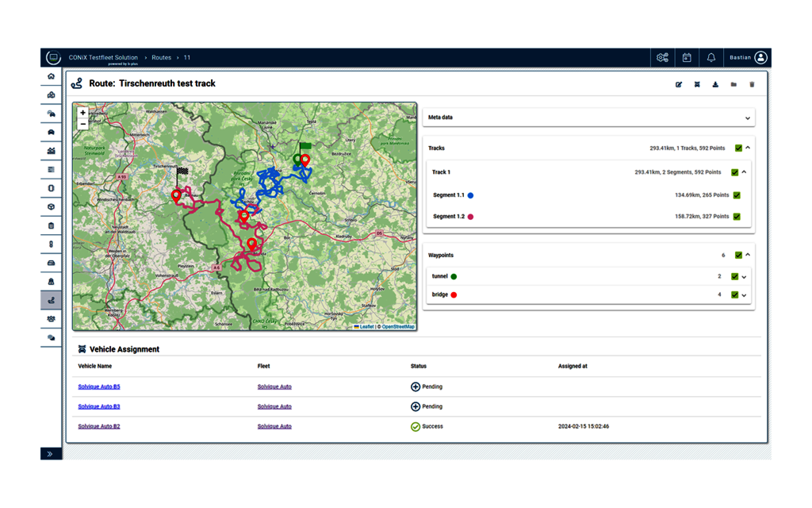Open the list rows sidebar icon
Viewport: 812px width, 508px height.
(51, 170)
